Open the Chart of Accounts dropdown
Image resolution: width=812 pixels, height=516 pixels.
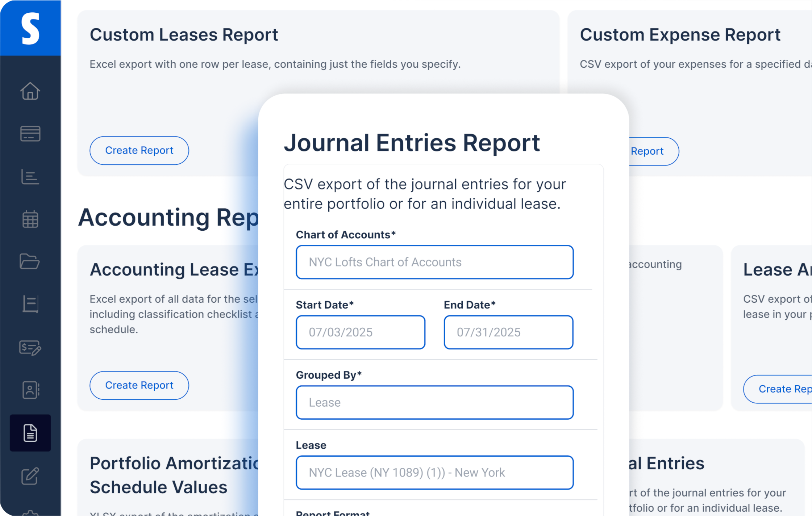coord(434,262)
